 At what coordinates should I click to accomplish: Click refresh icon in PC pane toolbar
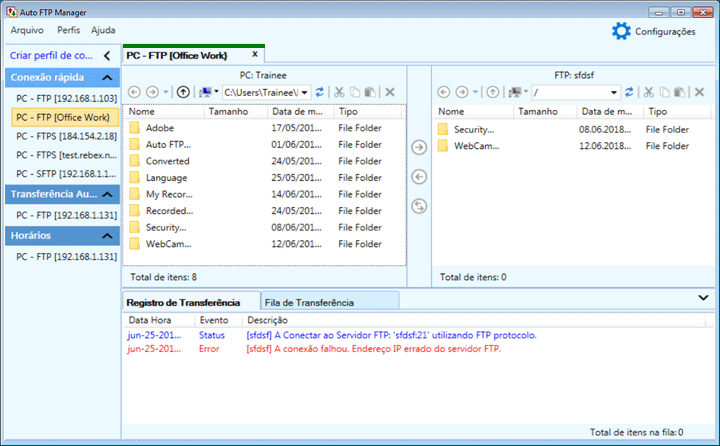(x=320, y=92)
